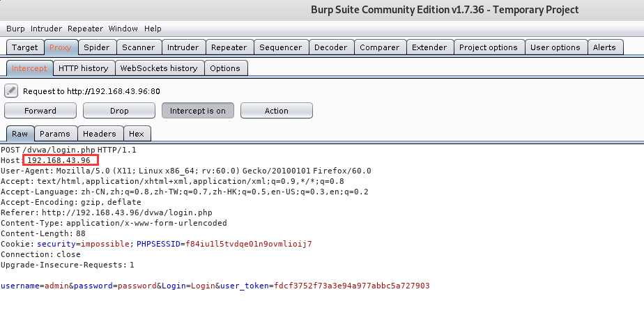Open the User options tab
The image size is (644, 310).
pos(555,47)
